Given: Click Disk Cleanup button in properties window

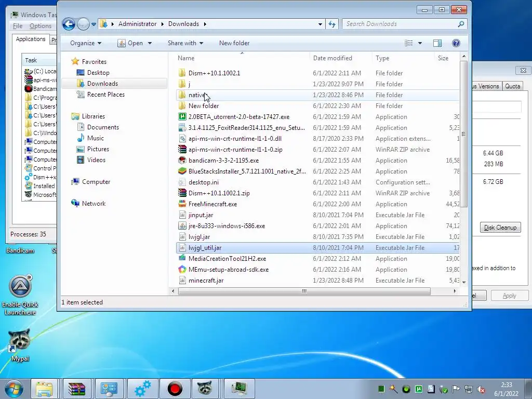Looking at the screenshot, I should point(500,228).
